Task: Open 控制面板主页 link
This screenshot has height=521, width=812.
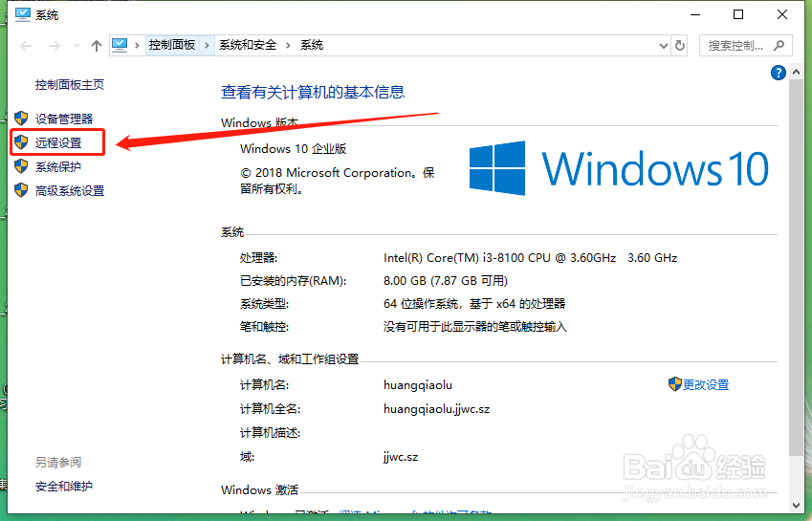Action: [x=70, y=84]
